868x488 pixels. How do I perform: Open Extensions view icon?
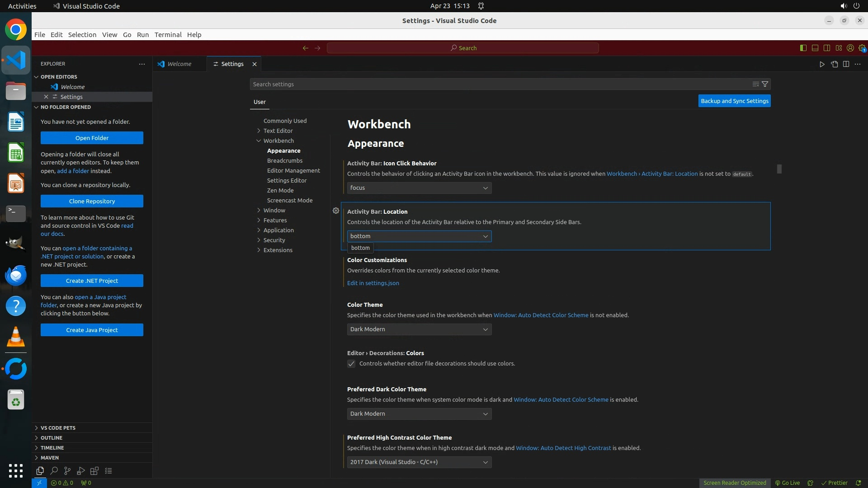(x=94, y=471)
